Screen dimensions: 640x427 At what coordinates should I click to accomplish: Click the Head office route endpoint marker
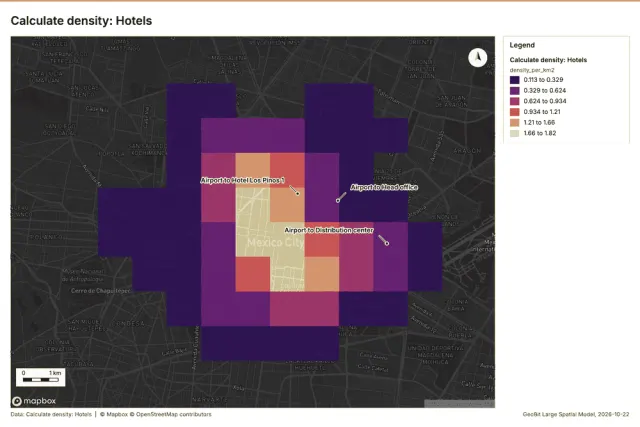(338, 200)
